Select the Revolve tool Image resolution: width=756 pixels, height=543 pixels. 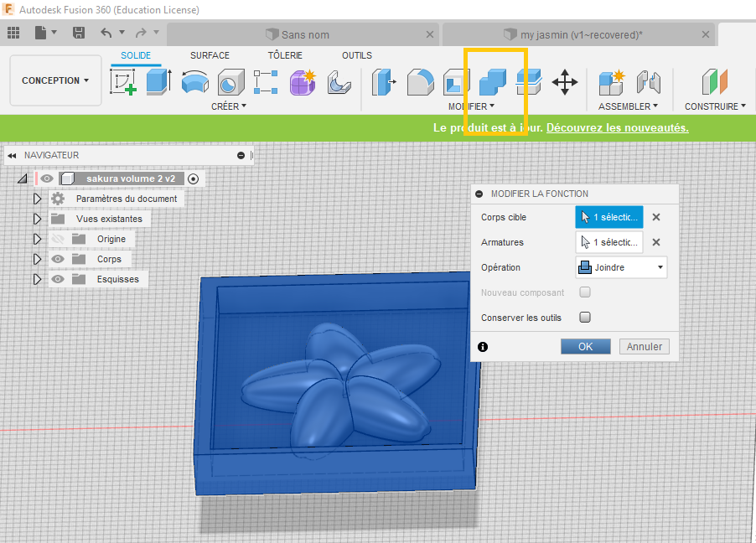pyautogui.click(x=194, y=81)
